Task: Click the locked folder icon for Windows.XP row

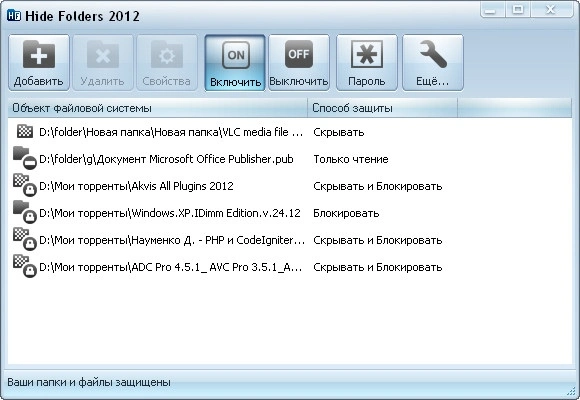Action: [x=25, y=212]
